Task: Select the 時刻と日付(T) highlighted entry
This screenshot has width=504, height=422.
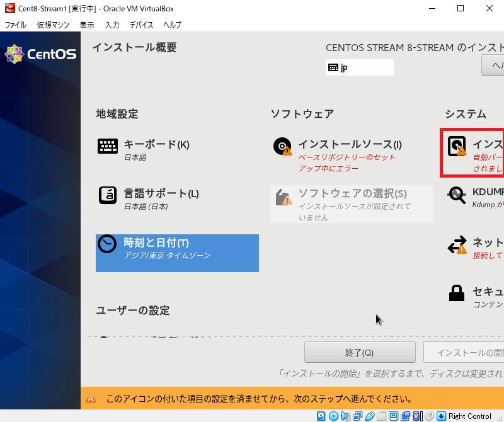Action: [177, 253]
